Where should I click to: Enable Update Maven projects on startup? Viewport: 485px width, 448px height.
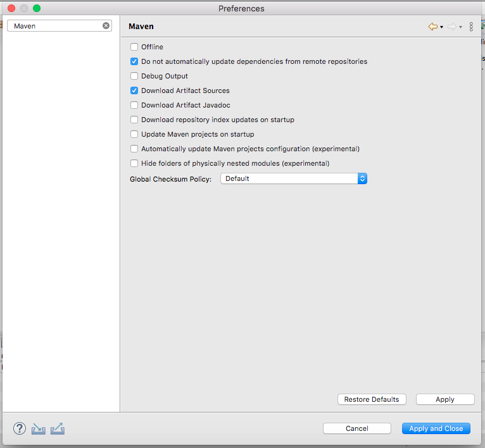pyautogui.click(x=134, y=134)
